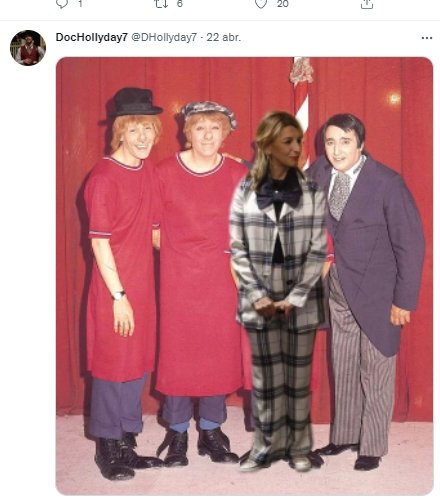Like the tweet with the heart icon

[x=261, y=3]
